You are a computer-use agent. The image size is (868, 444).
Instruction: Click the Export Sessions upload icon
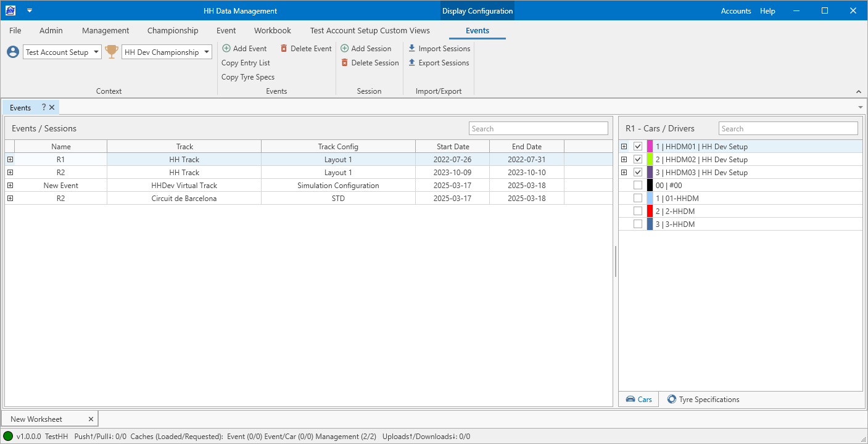point(412,63)
